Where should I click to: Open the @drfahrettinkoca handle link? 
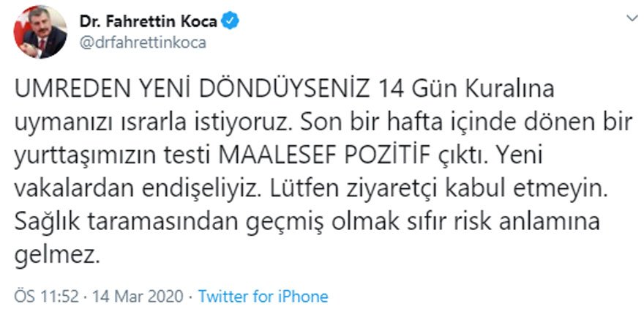point(143,42)
